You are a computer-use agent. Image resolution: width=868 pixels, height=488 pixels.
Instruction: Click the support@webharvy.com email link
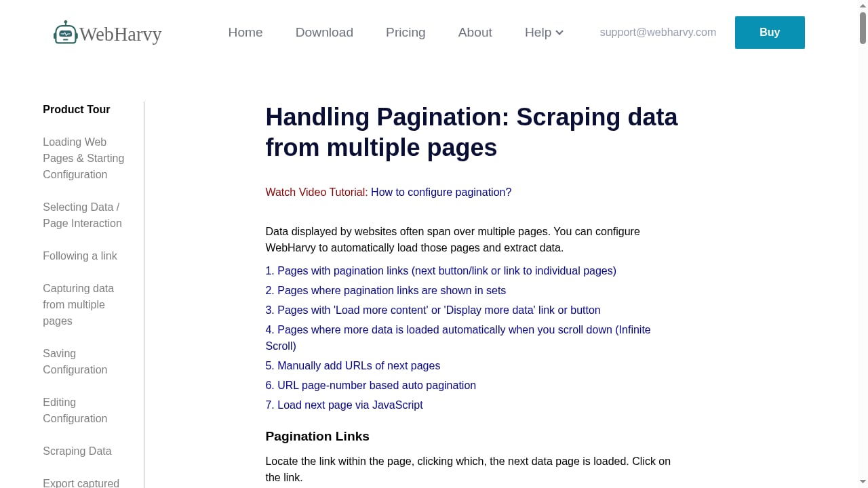(x=658, y=33)
